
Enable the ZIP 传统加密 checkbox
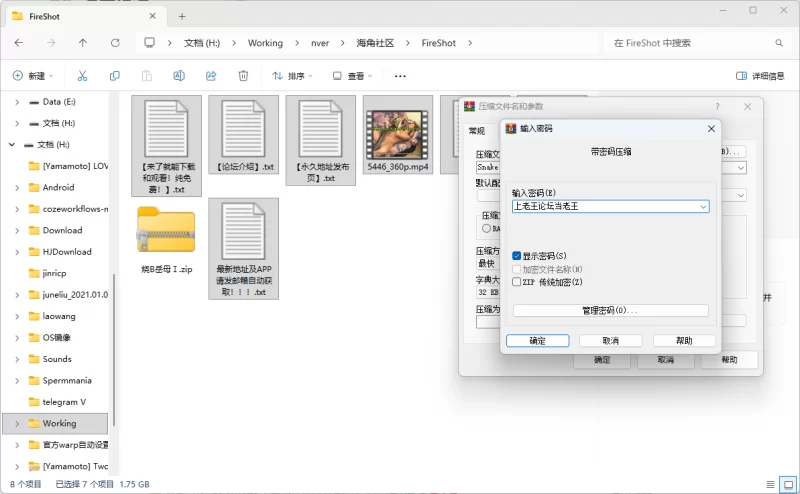coord(517,282)
